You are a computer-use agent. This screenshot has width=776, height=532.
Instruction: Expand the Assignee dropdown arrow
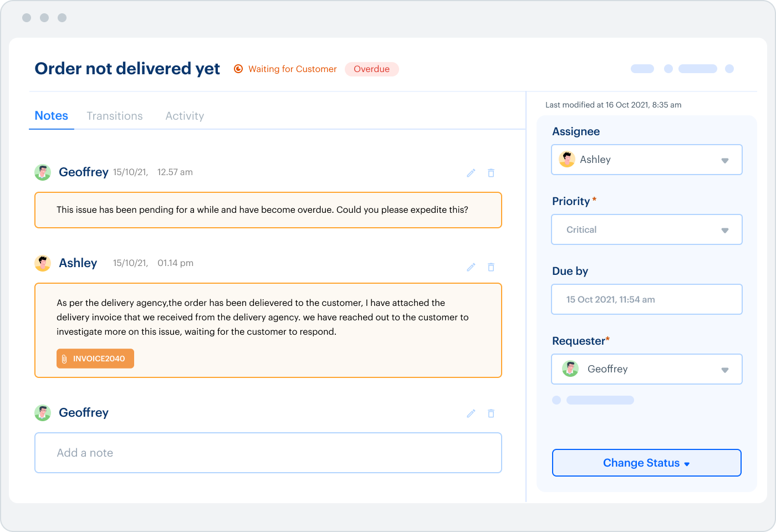click(725, 161)
